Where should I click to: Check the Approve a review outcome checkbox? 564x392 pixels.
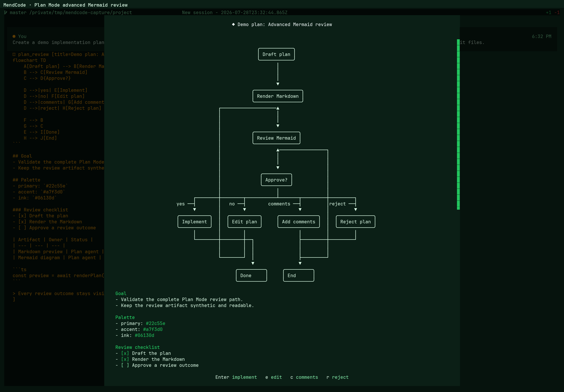(125, 365)
